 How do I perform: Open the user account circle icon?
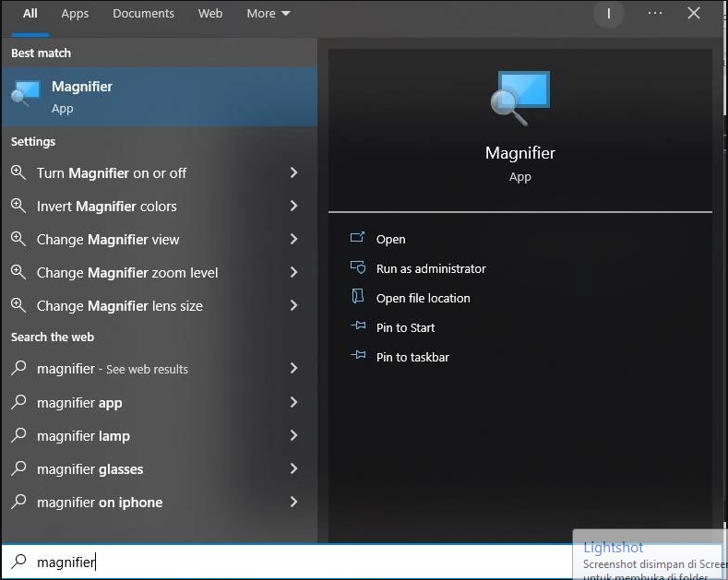point(609,14)
